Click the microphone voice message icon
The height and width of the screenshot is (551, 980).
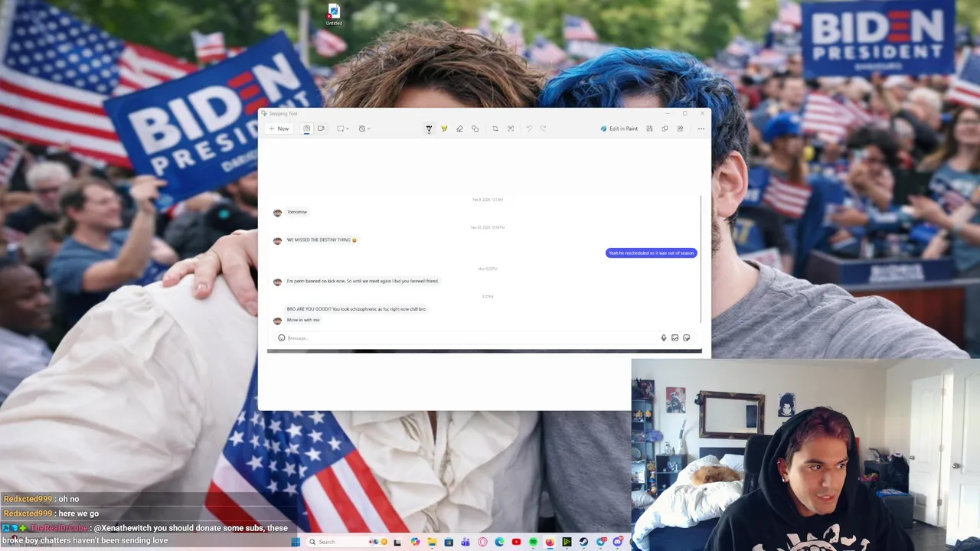pos(663,337)
